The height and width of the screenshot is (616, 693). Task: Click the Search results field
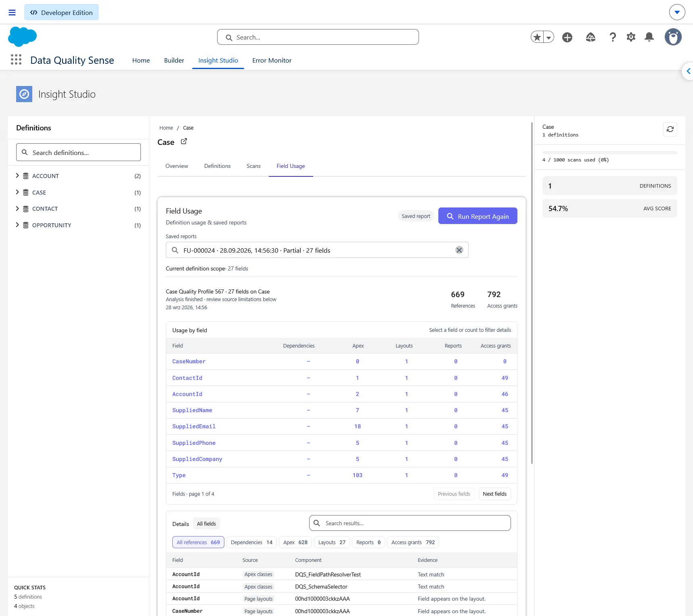pos(410,523)
